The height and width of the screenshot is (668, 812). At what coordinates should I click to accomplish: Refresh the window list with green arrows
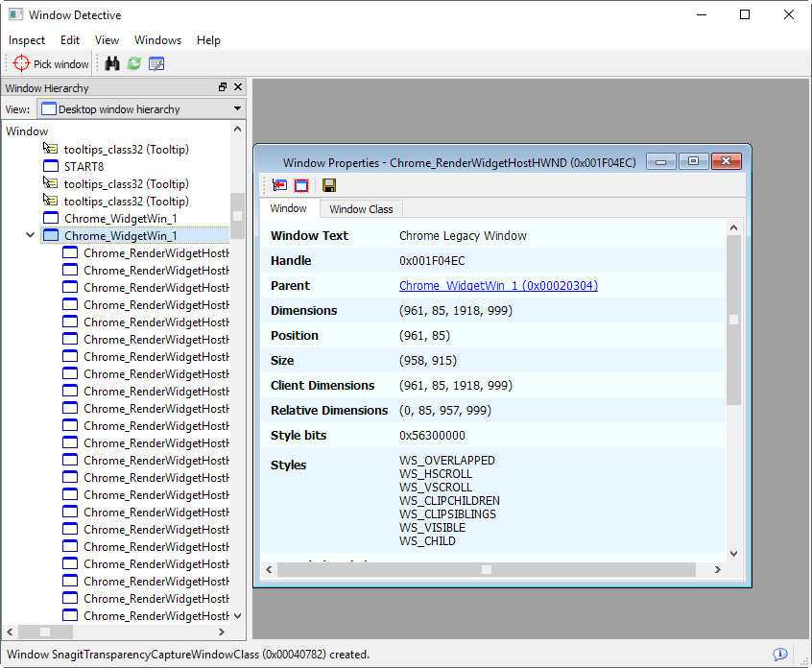pos(134,63)
